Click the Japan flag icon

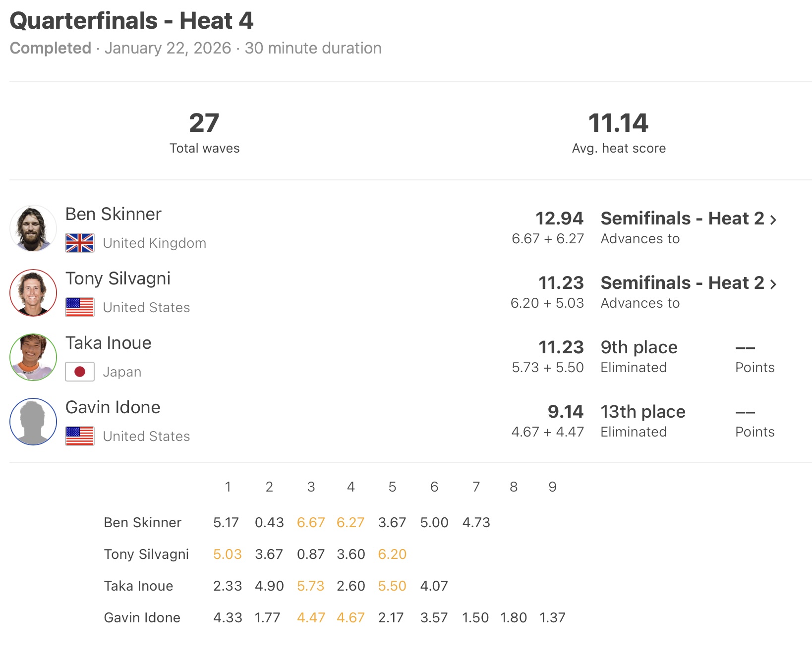tap(80, 372)
